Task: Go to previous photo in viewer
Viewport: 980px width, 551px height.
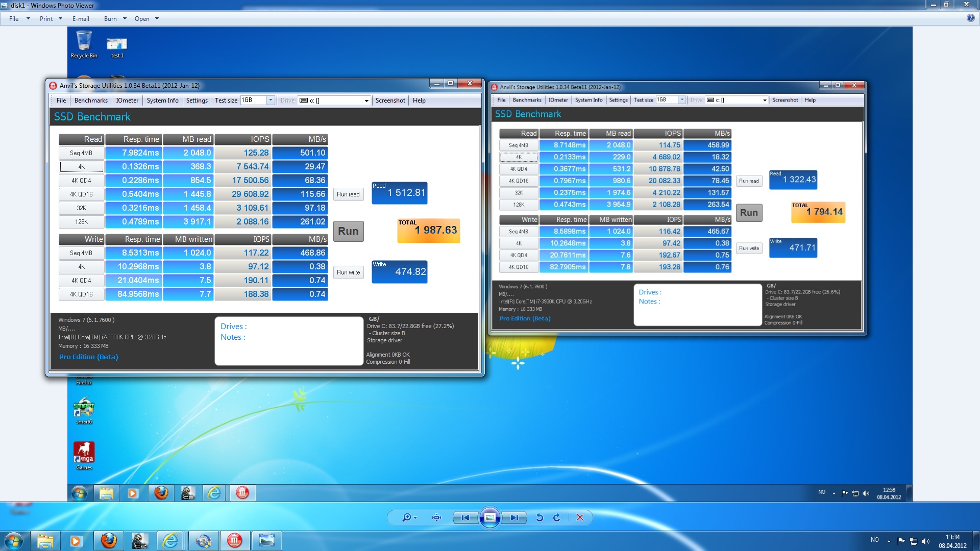Action: 465,517
